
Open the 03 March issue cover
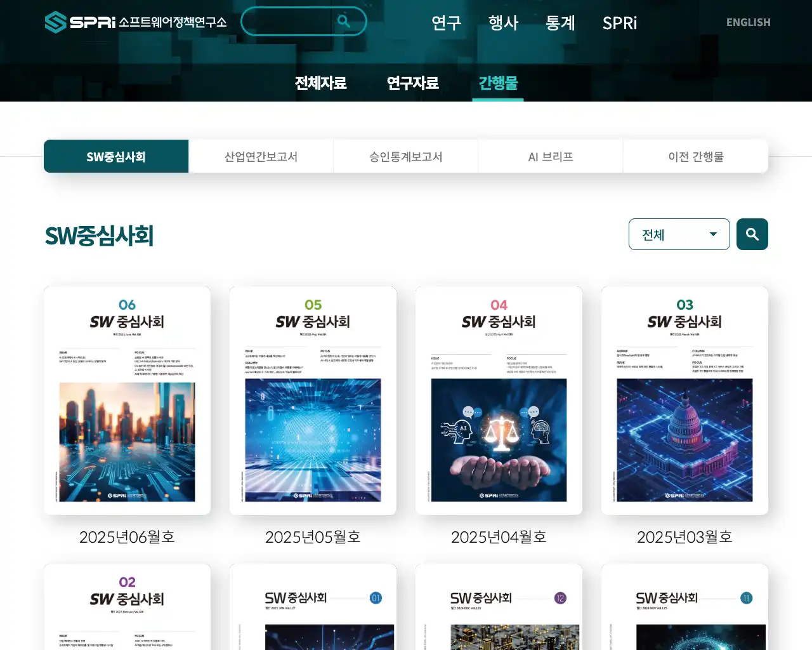pos(684,401)
